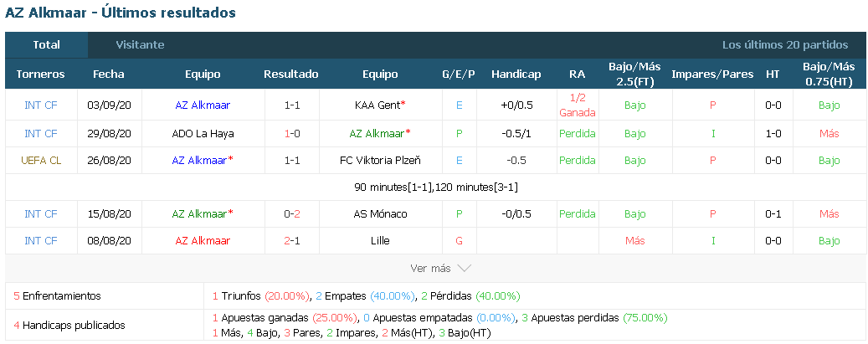Click AZ Alkmaar in the 08/08/20 row
The width and height of the screenshot is (868, 344).
[203, 240]
